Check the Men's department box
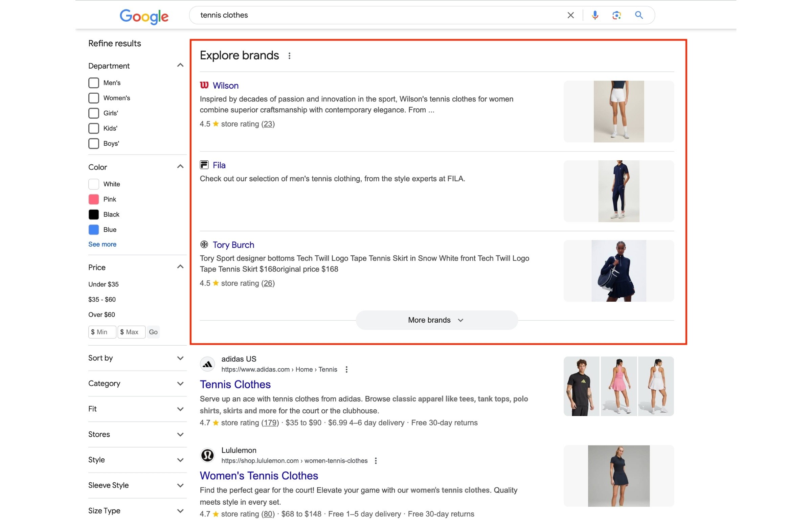Viewport: 812px width, 529px height. coord(94,83)
